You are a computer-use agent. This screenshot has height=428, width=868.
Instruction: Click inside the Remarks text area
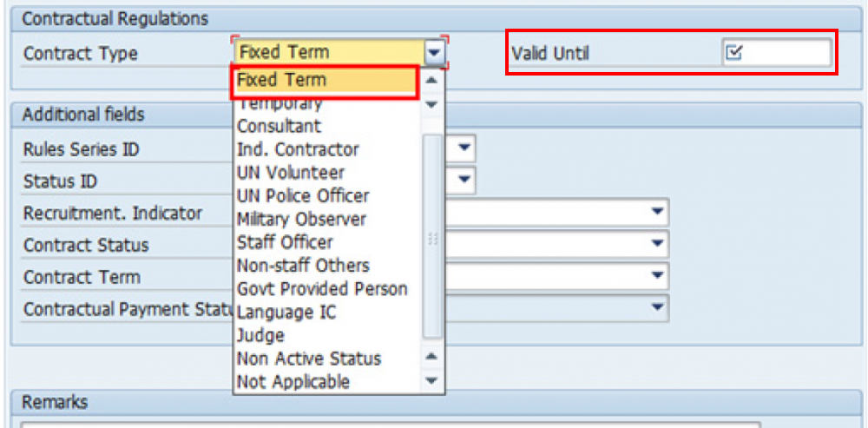391,425
